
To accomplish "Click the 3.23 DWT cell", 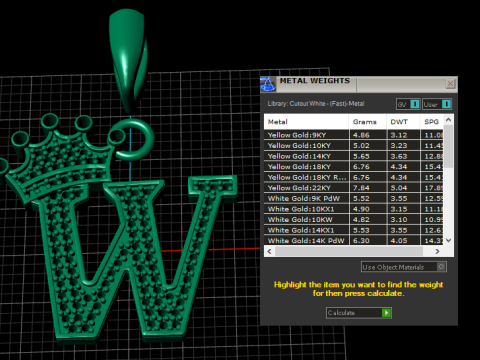I will click(403, 146).
